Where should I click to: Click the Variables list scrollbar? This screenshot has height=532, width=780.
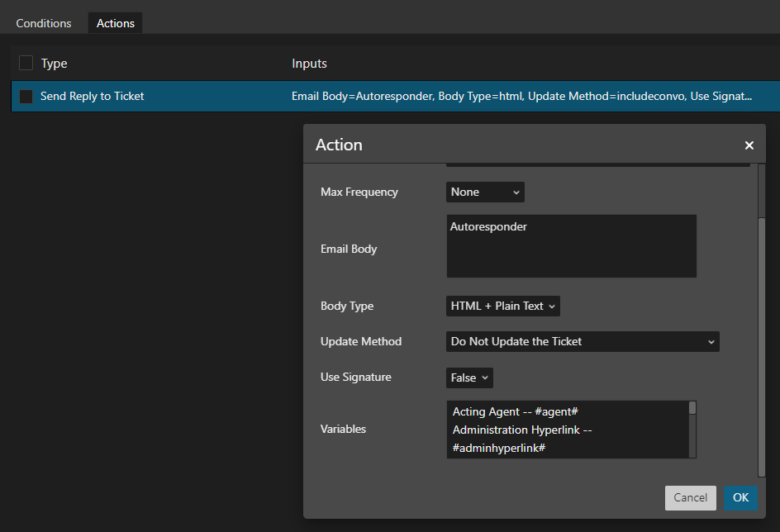pos(692,430)
